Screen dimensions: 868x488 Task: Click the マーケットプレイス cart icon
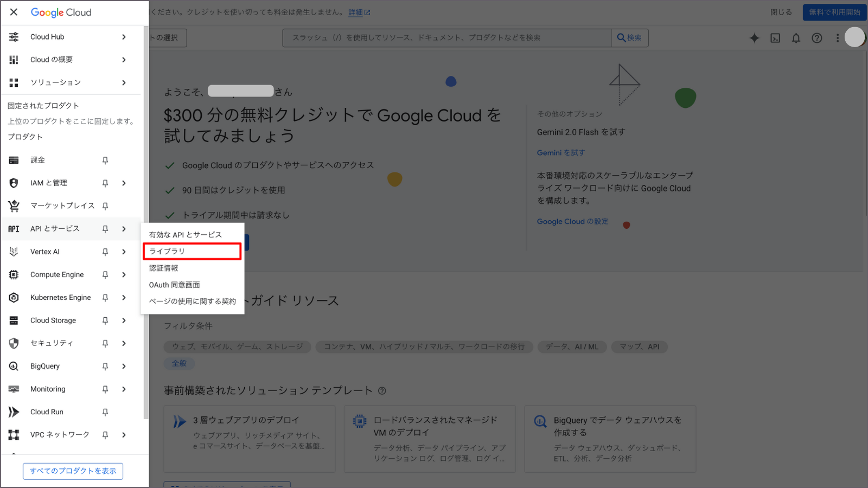14,206
